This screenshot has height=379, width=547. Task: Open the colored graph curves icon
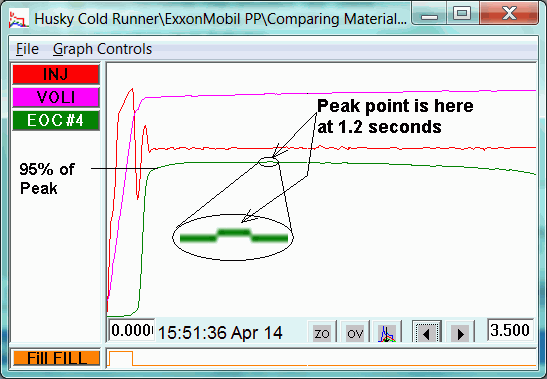[388, 333]
